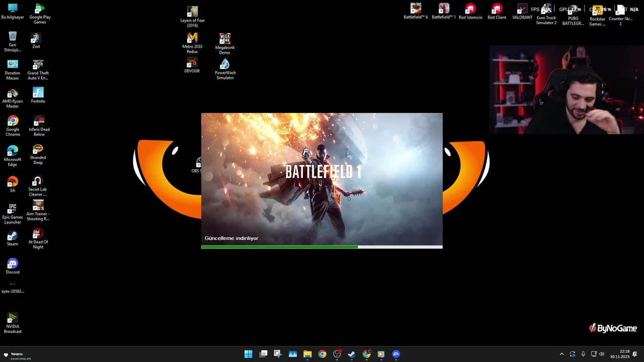Expand hidden system tray icons
644x362 pixels.
[x=561, y=354]
